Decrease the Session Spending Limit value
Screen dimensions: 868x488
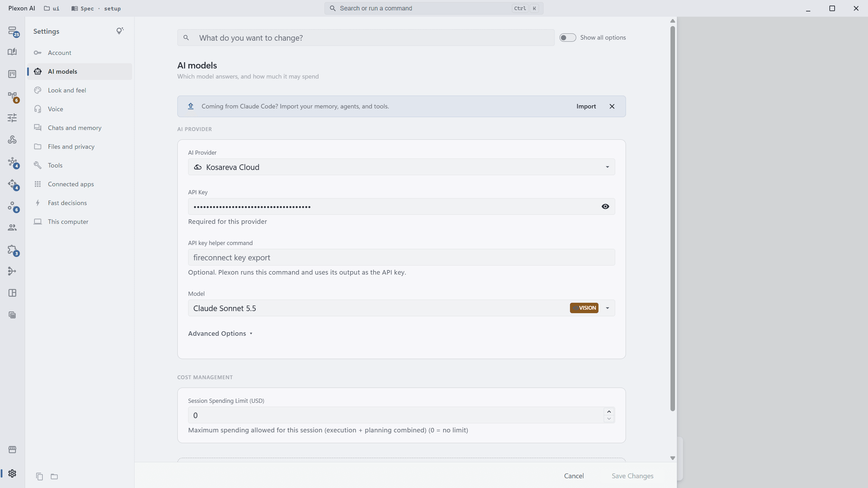[x=609, y=419]
